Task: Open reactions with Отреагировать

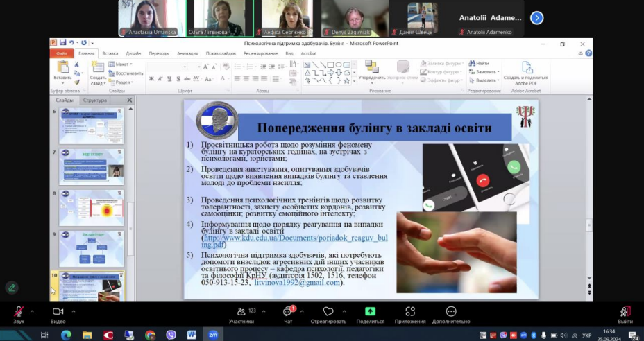Action: point(328,315)
